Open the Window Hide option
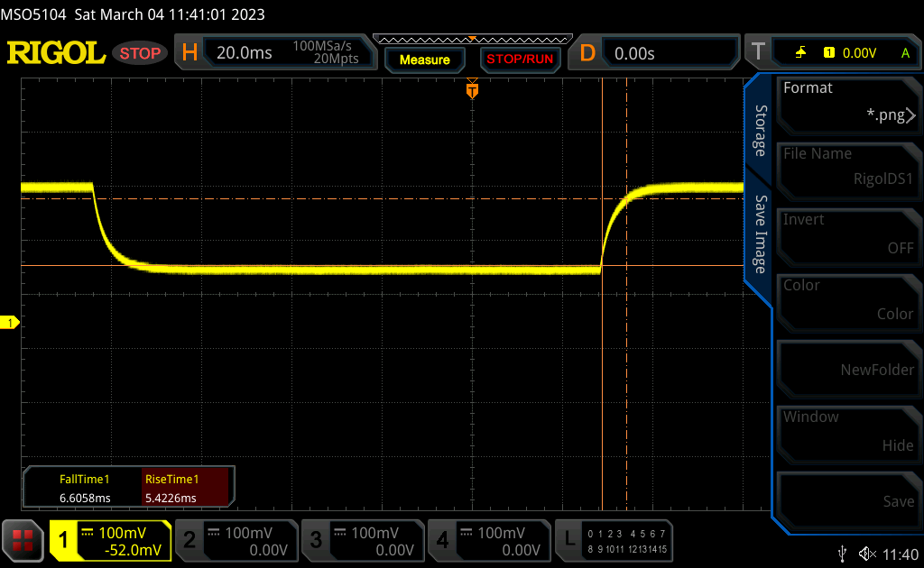 [847, 432]
